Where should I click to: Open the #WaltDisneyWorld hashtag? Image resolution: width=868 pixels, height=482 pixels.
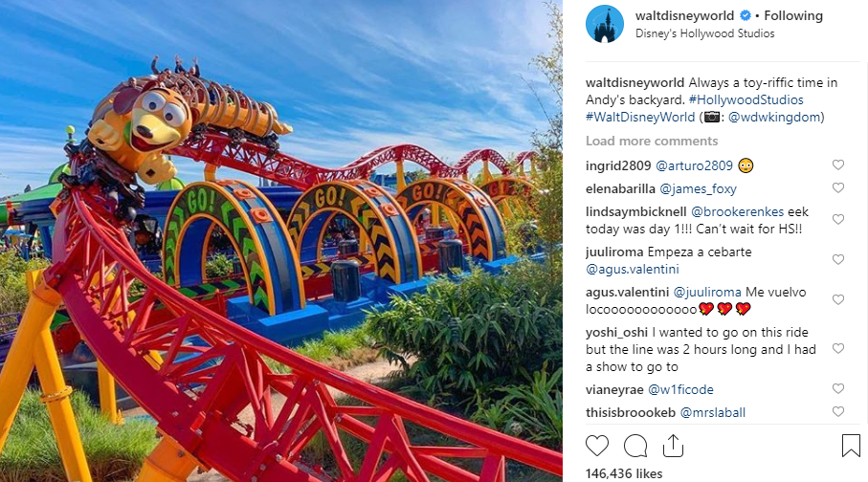640,117
